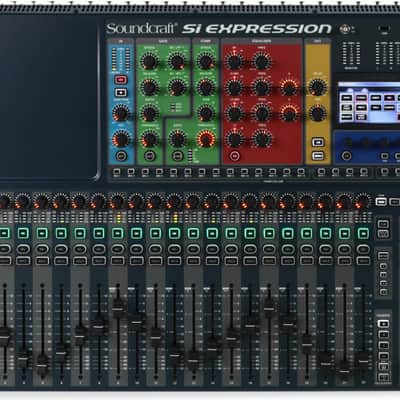Select the rotary encoder above the rightmost channel
Image resolution: width=400 pixels, height=400 pixels.
pos(362,201)
